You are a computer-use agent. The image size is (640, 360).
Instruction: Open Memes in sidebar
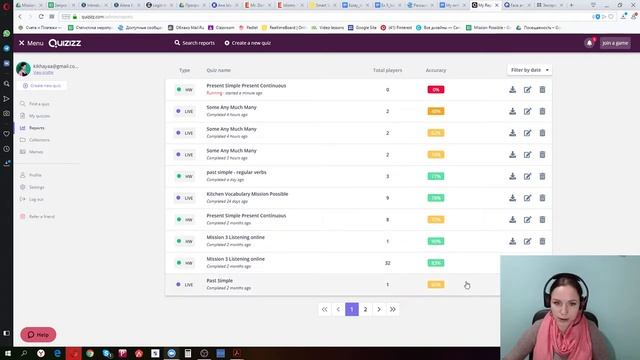coord(31,151)
